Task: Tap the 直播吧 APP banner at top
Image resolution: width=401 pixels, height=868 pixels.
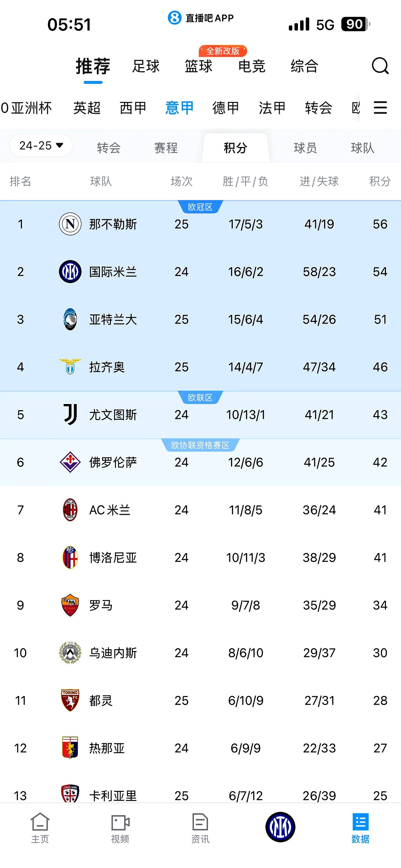Action: (x=201, y=18)
